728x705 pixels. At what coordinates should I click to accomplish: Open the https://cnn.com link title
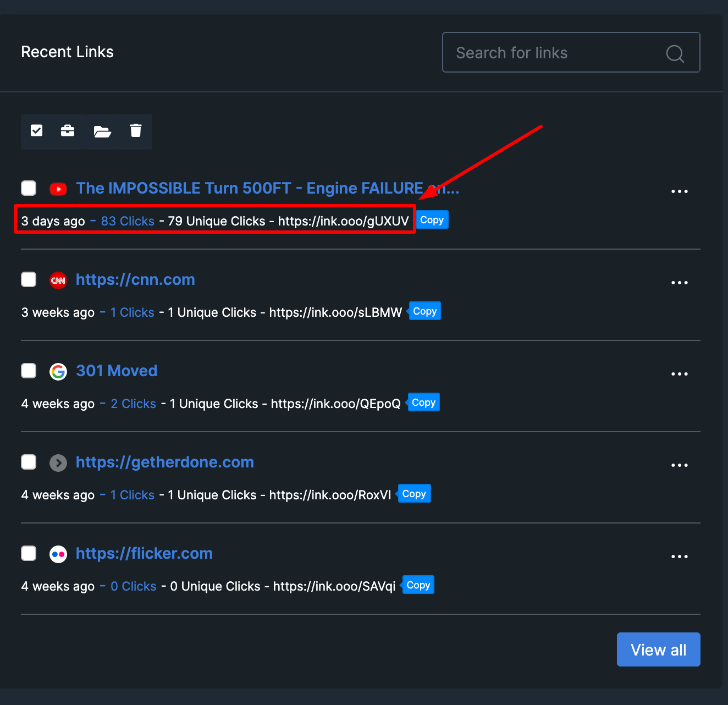coord(135,279)
